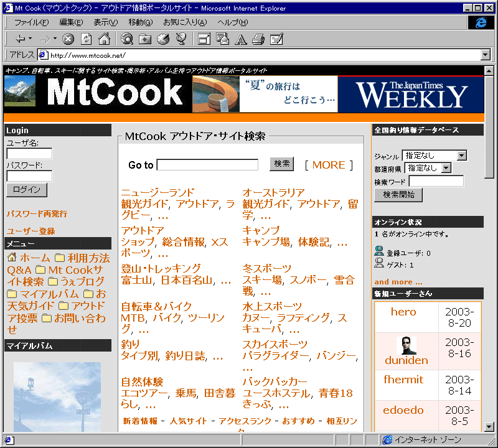This screenshot has width=498, height=448.
Task: Print the page with the printer icon
Action: (x=258, y=39)
